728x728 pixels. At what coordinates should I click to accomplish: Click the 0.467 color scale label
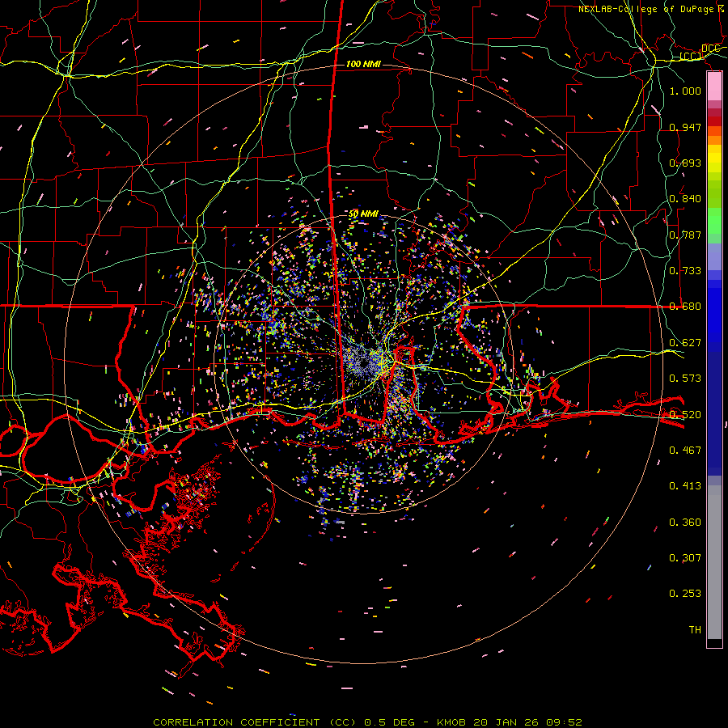tap(685, 451)
